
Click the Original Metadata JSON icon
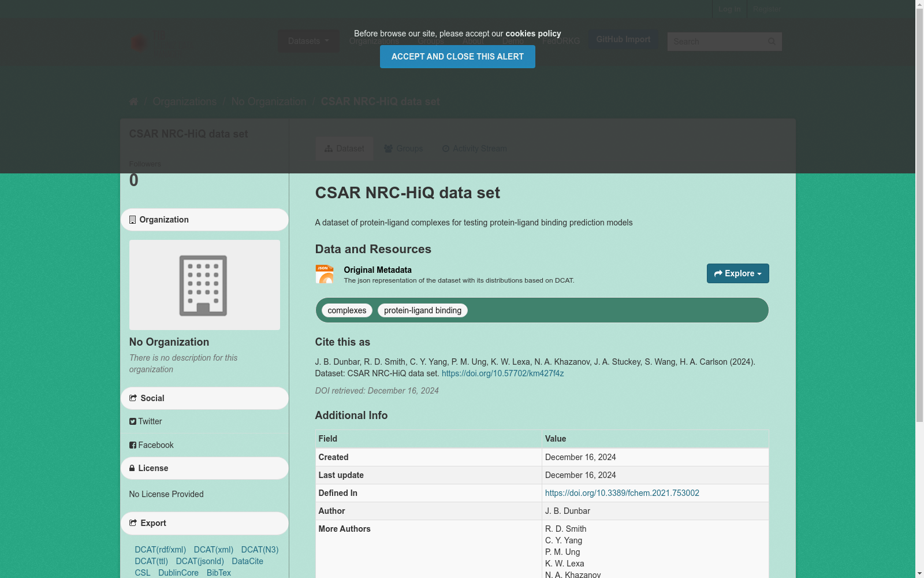(x=325, y=274)
